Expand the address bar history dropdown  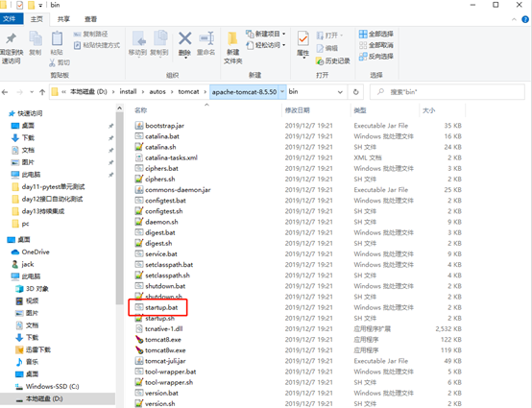click(340, 92)
